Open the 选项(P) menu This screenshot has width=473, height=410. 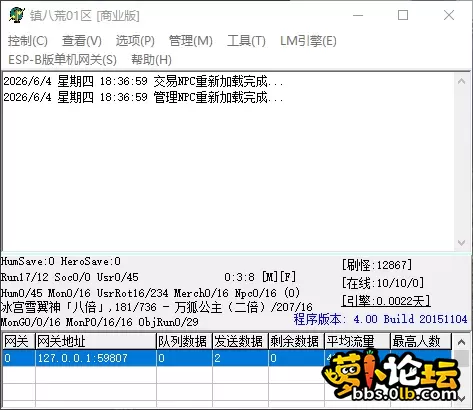[135, 41]
